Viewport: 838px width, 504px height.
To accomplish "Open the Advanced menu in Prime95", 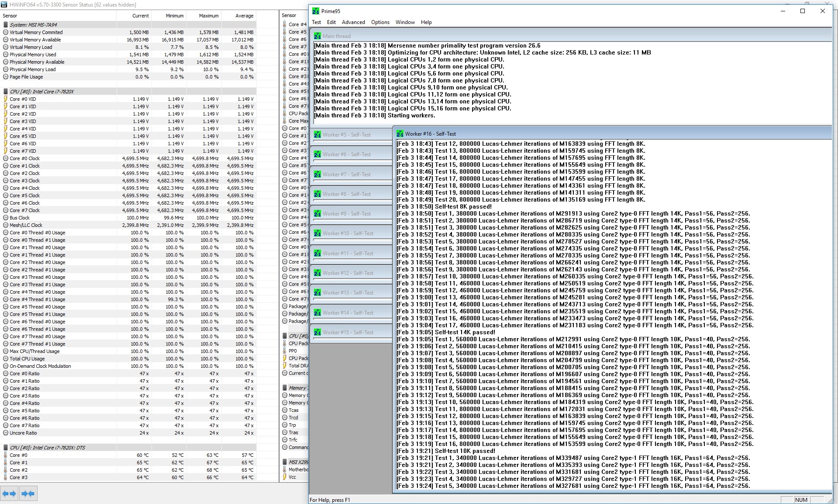I will pyautogui.click(x=353, y=22).
